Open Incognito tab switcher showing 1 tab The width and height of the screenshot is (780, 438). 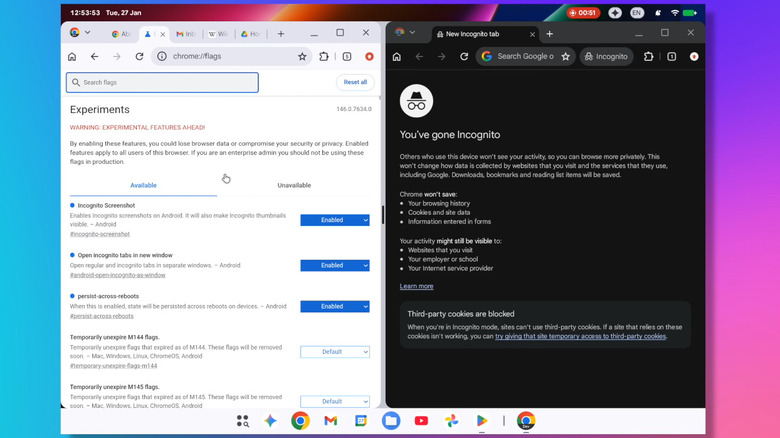click(x=672, y=57)
